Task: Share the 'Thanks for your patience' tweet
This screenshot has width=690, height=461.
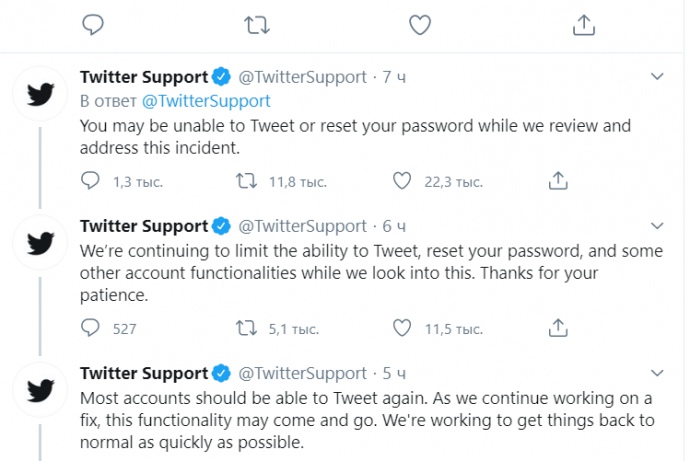Action: [558, 327]
